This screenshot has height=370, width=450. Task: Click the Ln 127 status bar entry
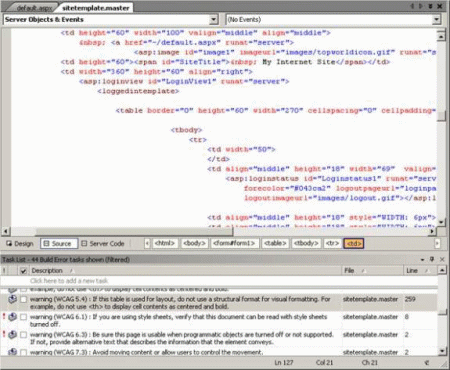click(284, 362)
